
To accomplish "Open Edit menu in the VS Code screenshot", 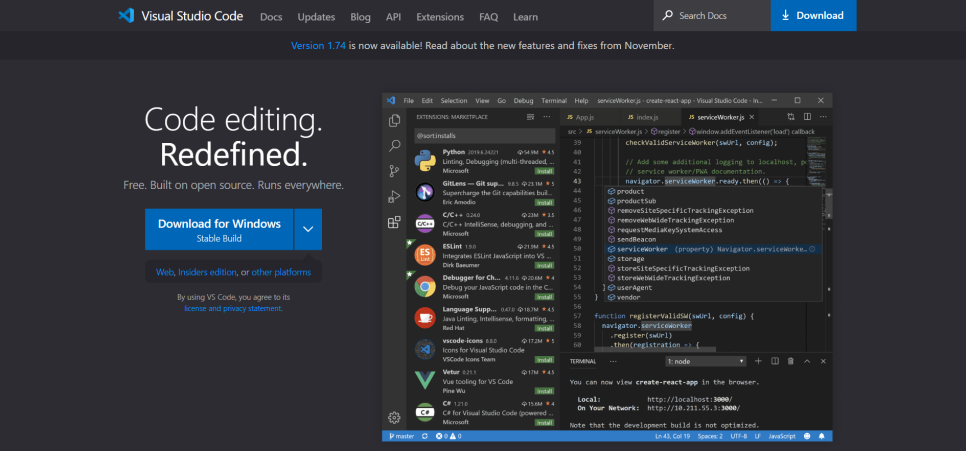I will pos(428,100).
